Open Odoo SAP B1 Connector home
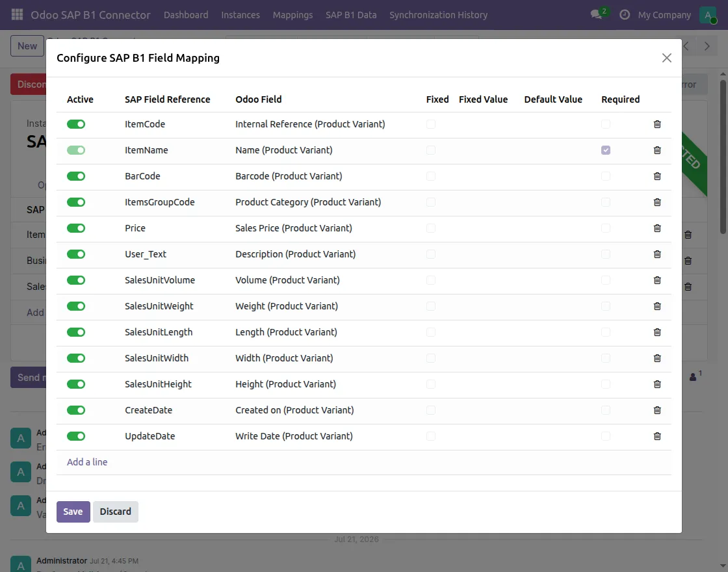The image size is (728, 572). [x=90, y=15]
